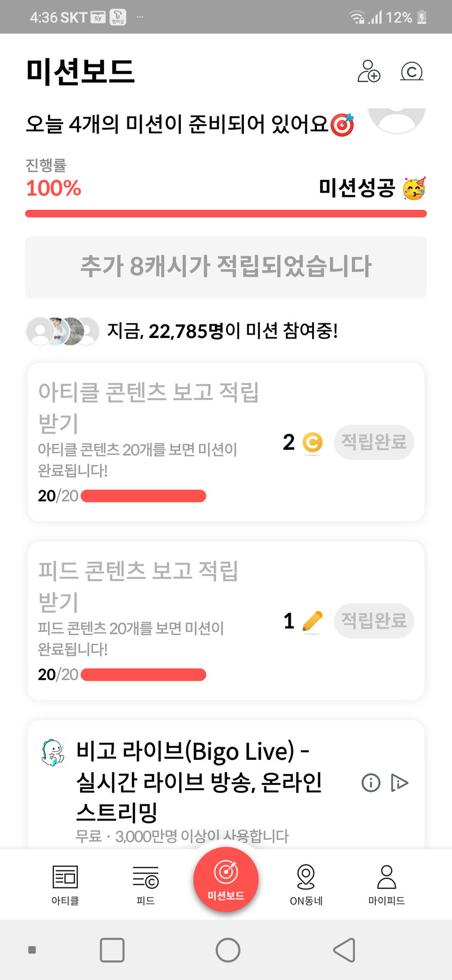Open the Bigo Live app logo

53,753
